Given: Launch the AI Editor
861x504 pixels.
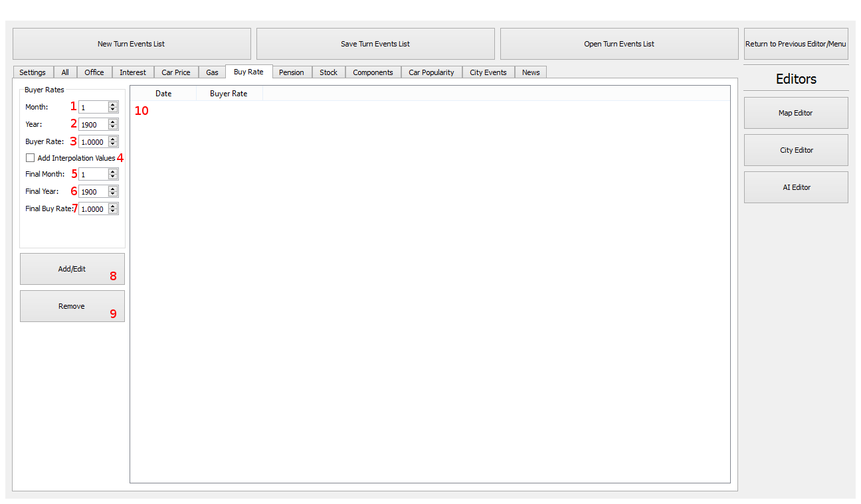Looking at the screenshot, I should pos(795,187).
